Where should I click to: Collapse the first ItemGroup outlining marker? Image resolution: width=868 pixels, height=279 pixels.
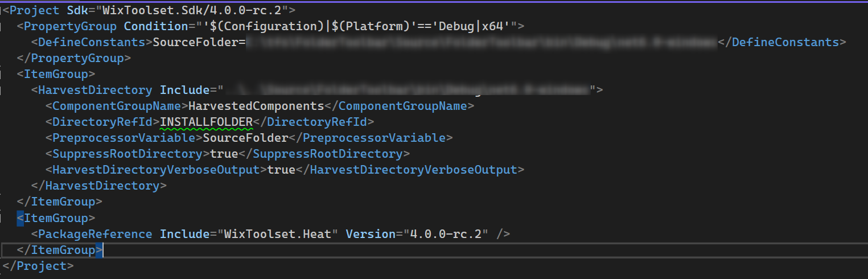pos(2,74)
